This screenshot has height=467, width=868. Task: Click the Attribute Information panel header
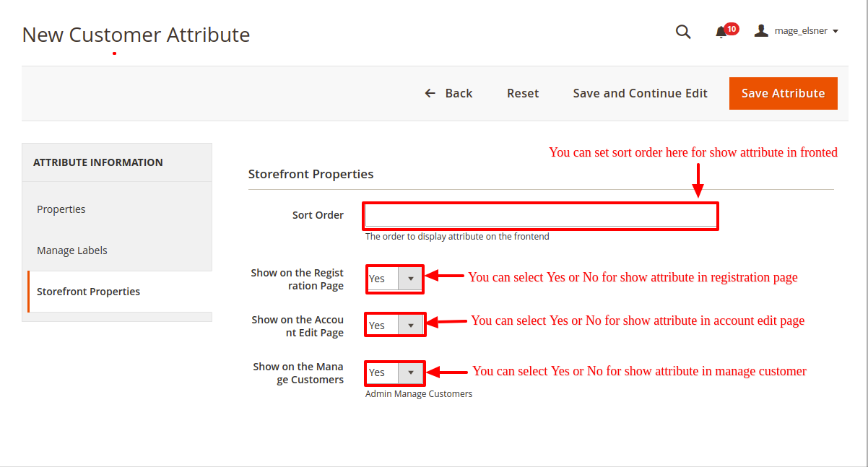click(98, 162)
